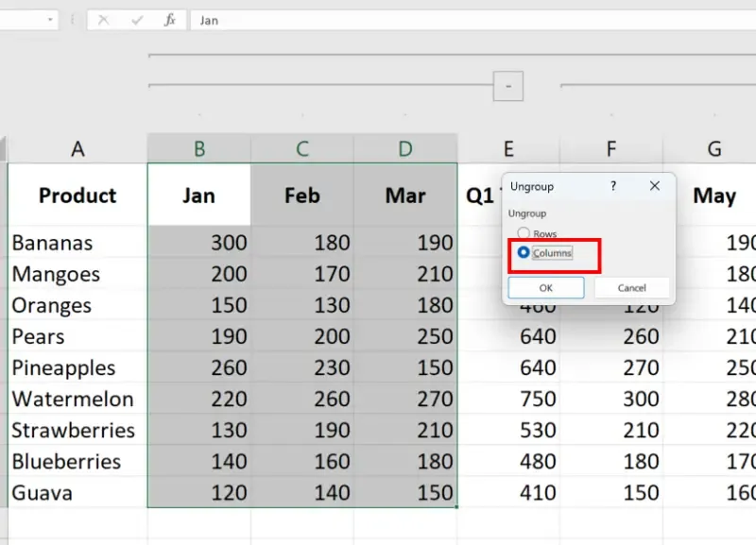Close the Ungroup dialog
756x545 pixels.
(x=654, y=186)
